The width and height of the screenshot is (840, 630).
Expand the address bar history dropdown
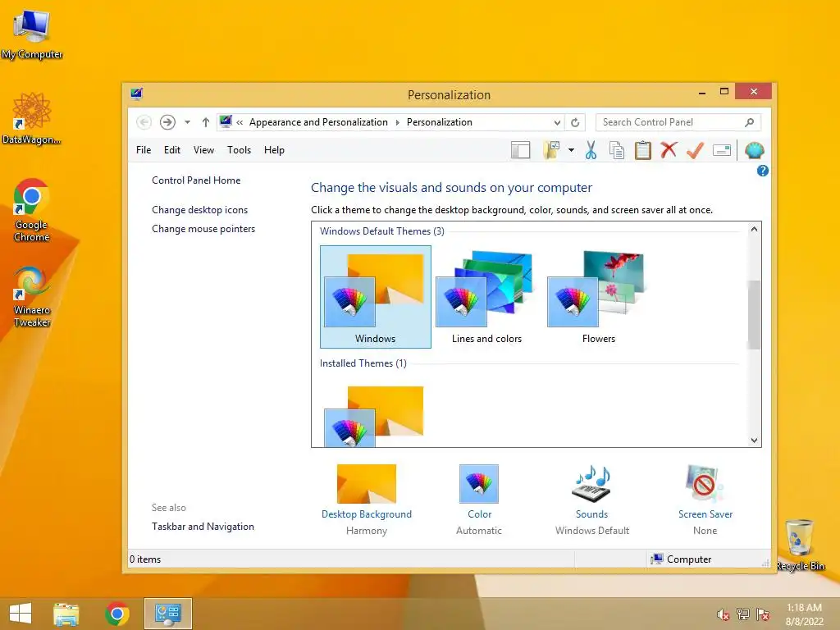coord(557,123)
